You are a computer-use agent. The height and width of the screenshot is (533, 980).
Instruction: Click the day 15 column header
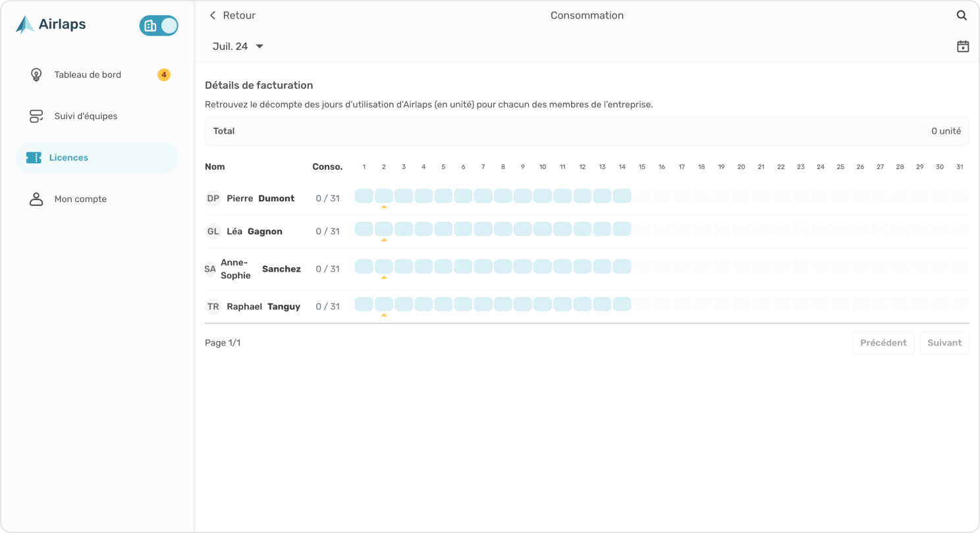[x=642, y=167]
